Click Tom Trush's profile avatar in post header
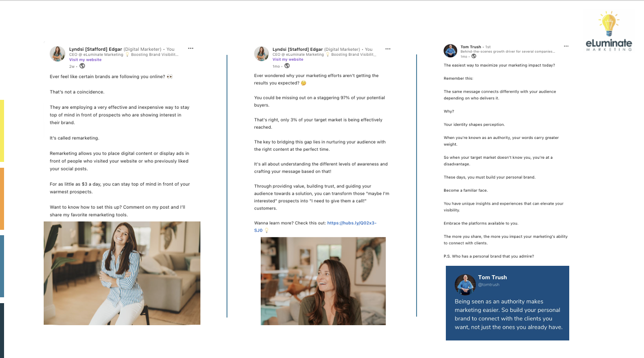644x358 pixels. pos(450,51)
